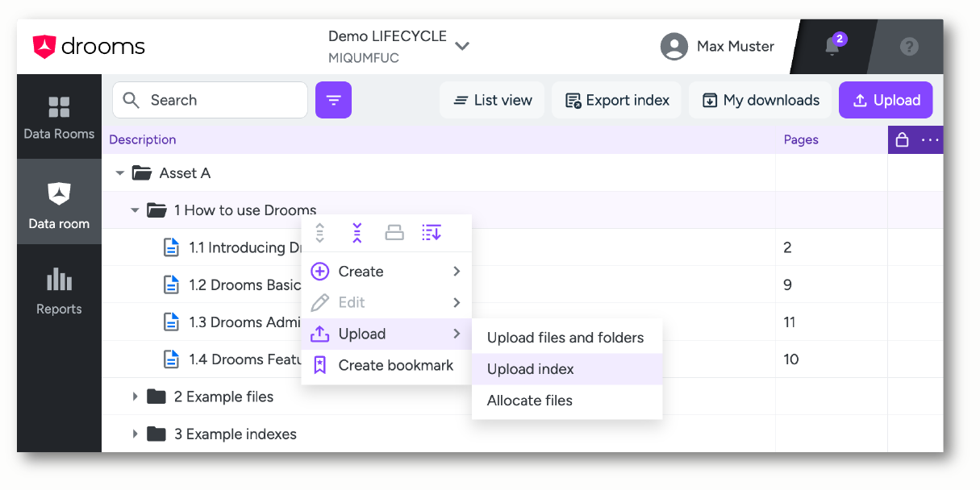Open the Create submenu

click(386, 272)
